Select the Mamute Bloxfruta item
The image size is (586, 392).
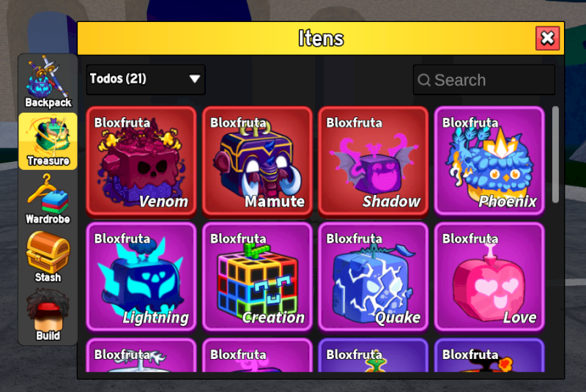tap(258, 161)
